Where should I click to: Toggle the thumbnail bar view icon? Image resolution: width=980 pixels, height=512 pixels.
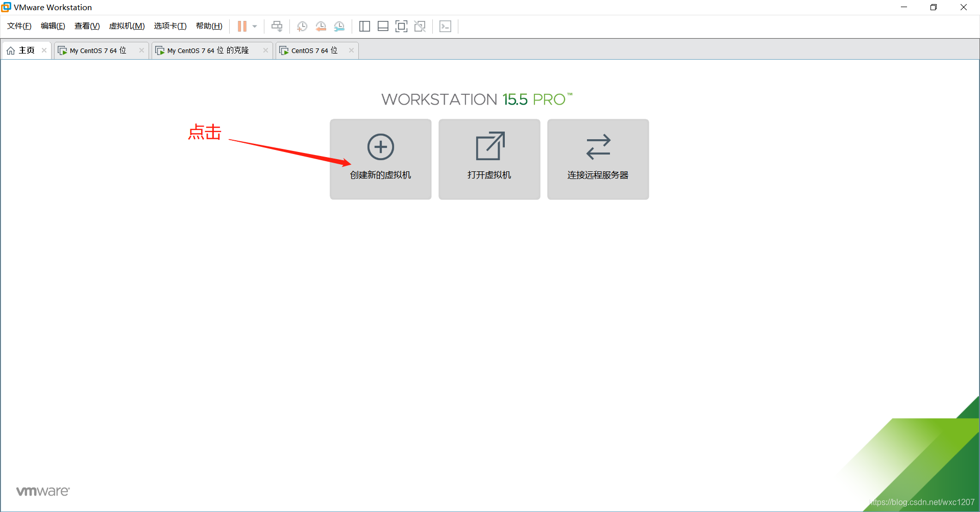[383, 27]
